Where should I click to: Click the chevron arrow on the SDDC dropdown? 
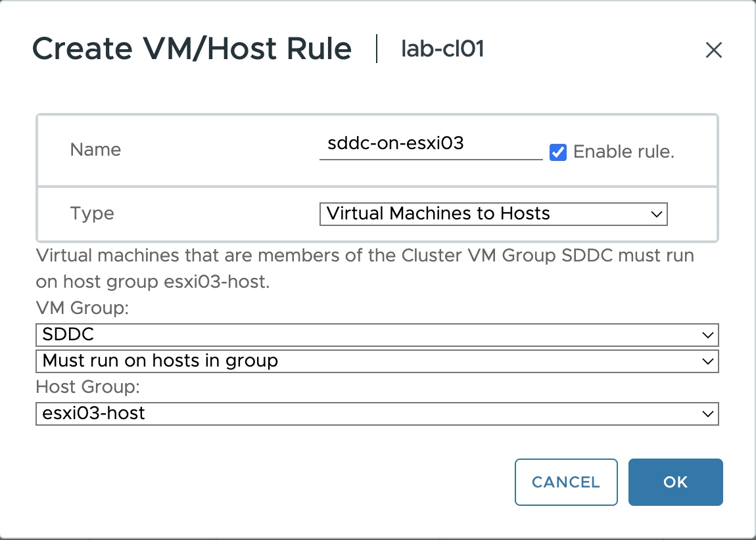(x=707, y=334)
